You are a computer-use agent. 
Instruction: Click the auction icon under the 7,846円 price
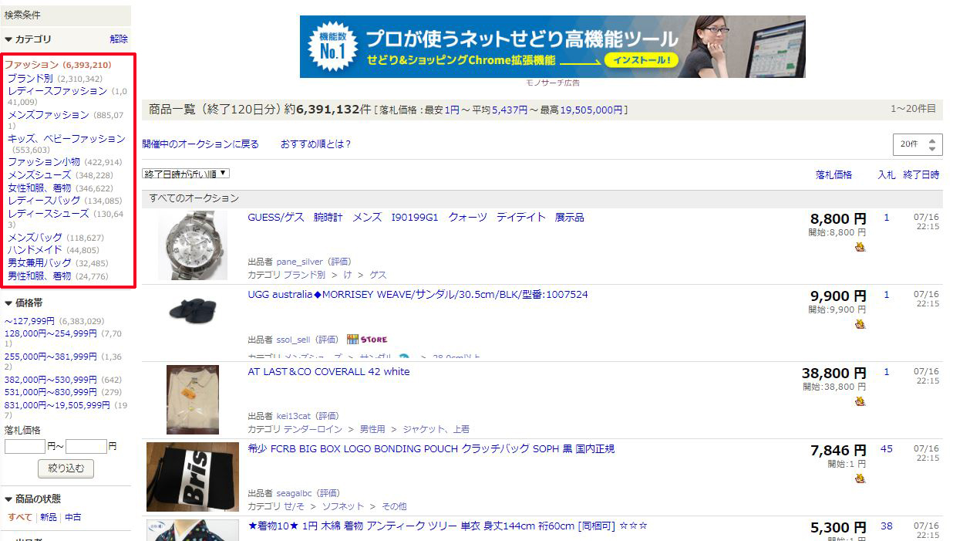tap(860, 478)
